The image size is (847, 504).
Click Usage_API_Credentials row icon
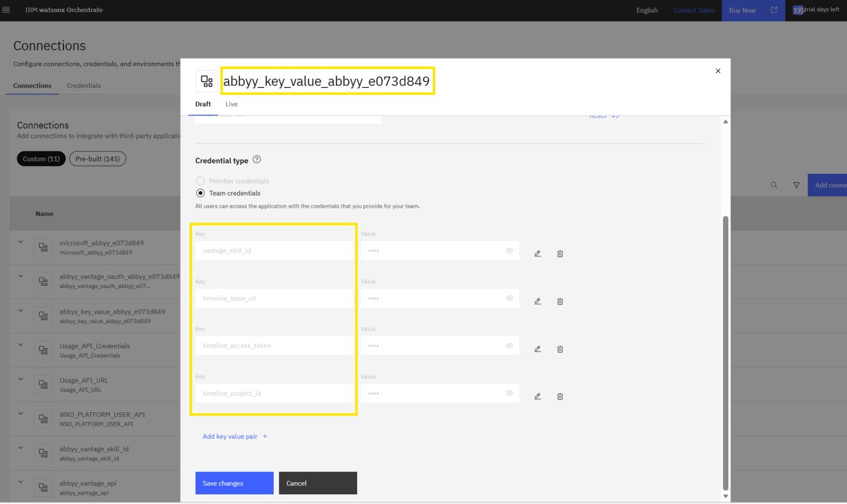(x=43, y=350)
